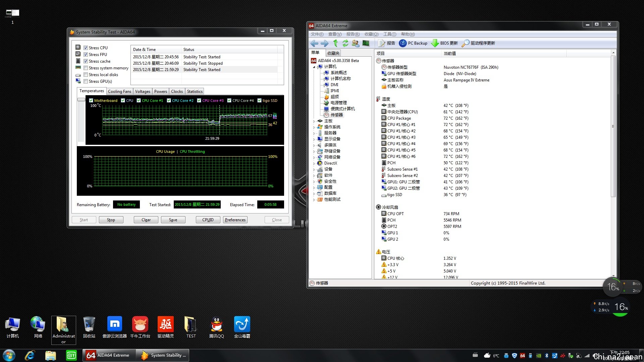Enable Stress system memory checkbox
Viewport: 644px width, 362px height.
point(86,68)
